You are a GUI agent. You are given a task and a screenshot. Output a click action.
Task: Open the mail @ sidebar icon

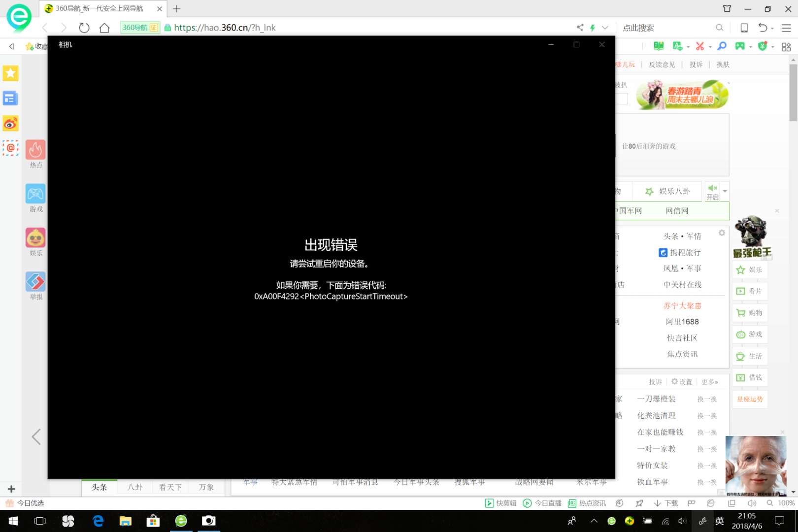pyautogui.click(x=10, y=148)
